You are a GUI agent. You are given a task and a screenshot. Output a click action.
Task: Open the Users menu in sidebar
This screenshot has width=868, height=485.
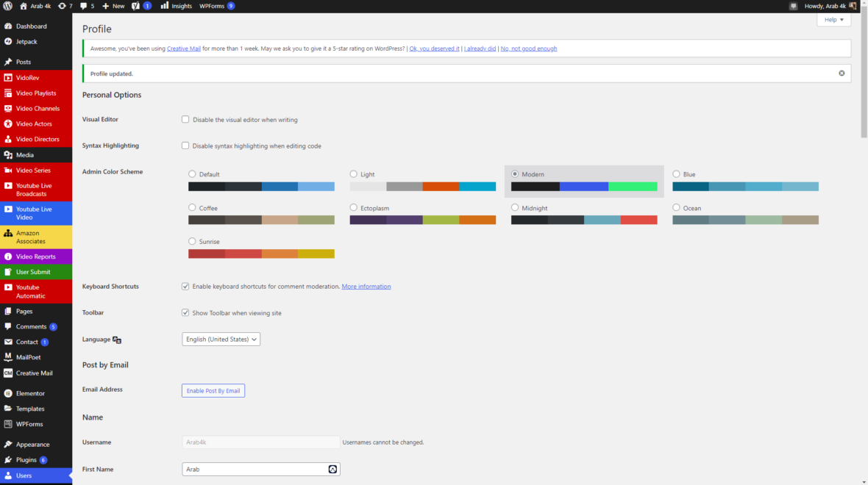pos(24,475)
